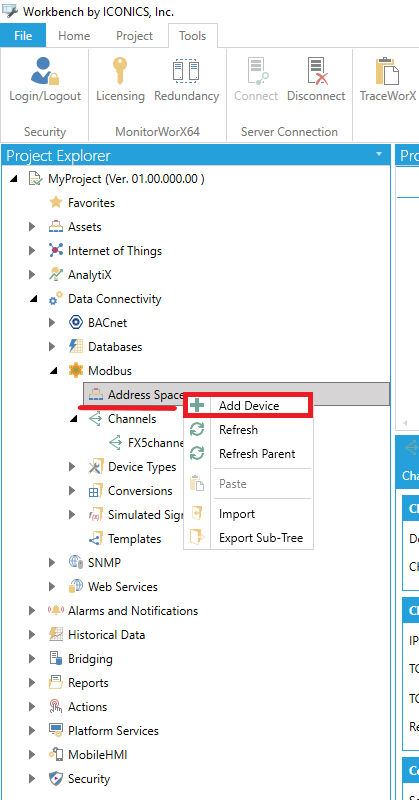Click the Bridging node icon
This screenshot has width=419, height=800.
pos(55,658)
